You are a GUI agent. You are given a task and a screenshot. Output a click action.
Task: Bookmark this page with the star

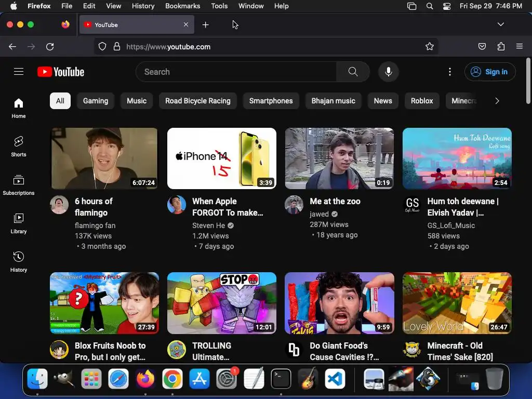[430, 46]
